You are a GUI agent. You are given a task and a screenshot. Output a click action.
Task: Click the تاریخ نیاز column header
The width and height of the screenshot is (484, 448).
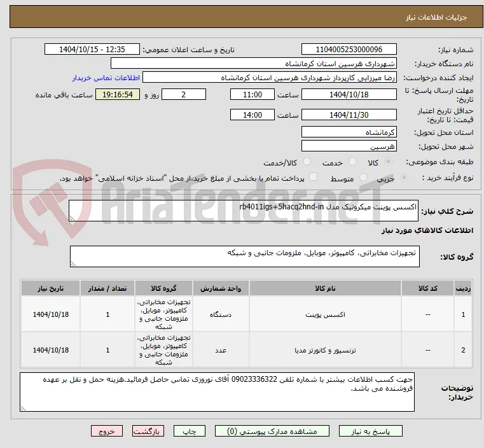(x=51, y=288)
